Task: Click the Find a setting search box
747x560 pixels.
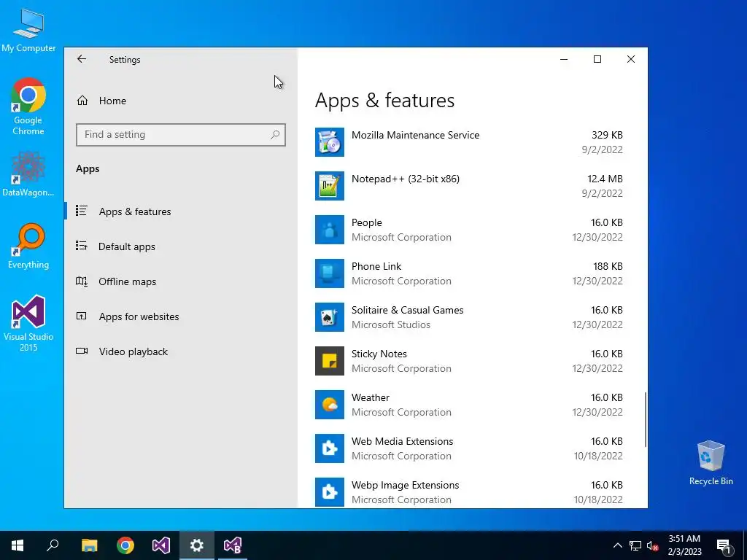Action: [181, 135]
